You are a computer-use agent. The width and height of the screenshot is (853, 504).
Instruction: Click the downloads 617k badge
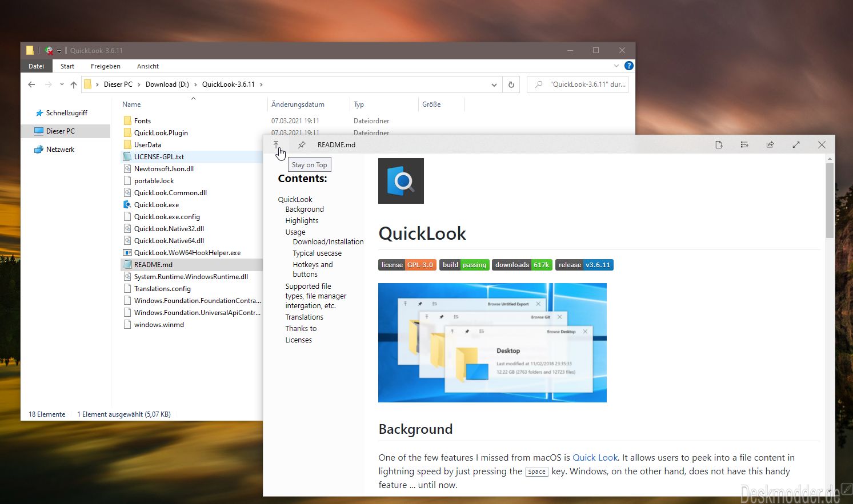[x=522, y=265]
